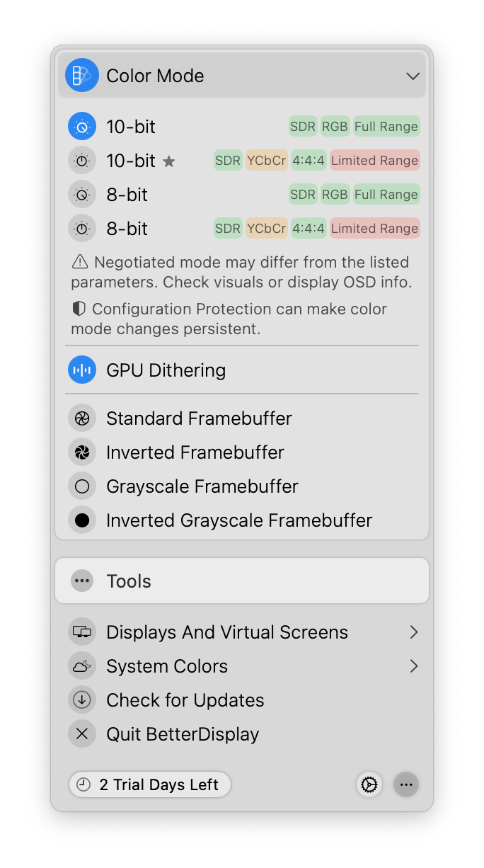484x868 pixels.
Task: Click the Inverted Framebuffer icon
Action: [x=82, y=452]
